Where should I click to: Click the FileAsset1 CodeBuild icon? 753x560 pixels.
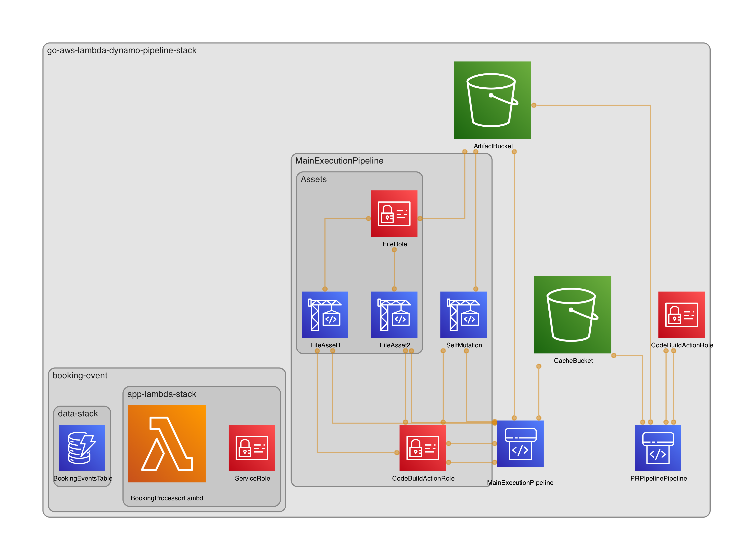[x=325, y=315]
